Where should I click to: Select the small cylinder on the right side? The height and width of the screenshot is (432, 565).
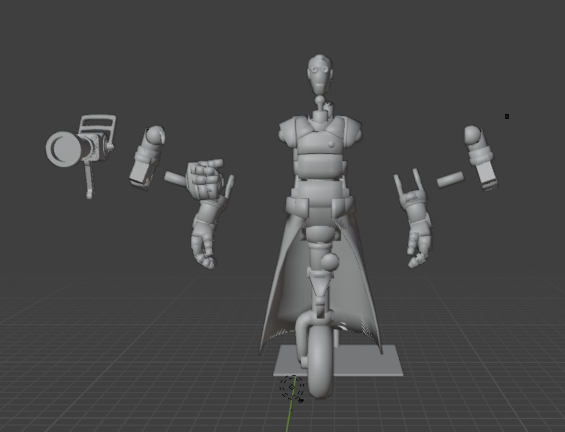[450, 179]
